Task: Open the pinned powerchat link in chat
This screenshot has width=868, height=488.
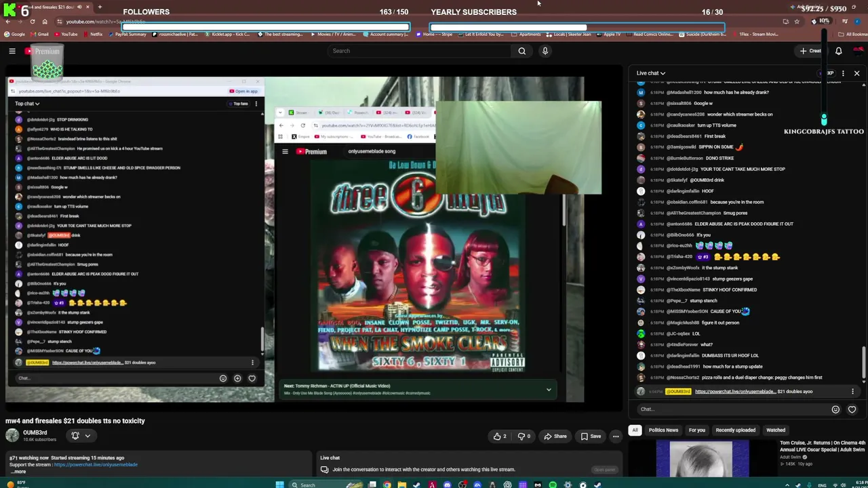Action: pyautogui.click(x=734, y=392)
